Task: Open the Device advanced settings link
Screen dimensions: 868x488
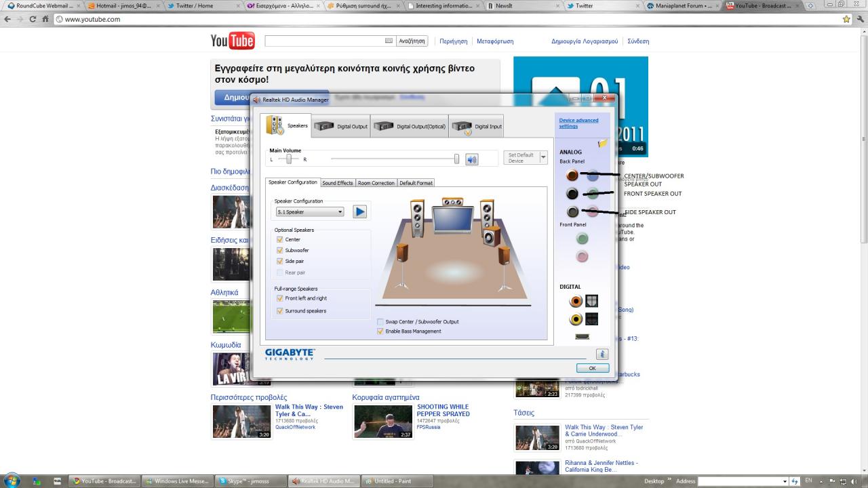Action: 578,123
